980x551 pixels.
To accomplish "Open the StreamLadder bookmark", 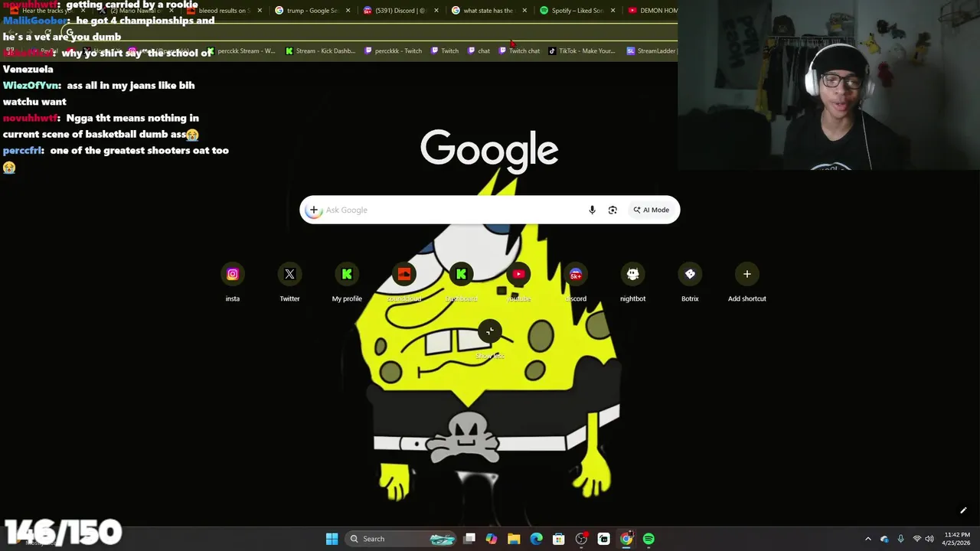I will tap(652, 51).
